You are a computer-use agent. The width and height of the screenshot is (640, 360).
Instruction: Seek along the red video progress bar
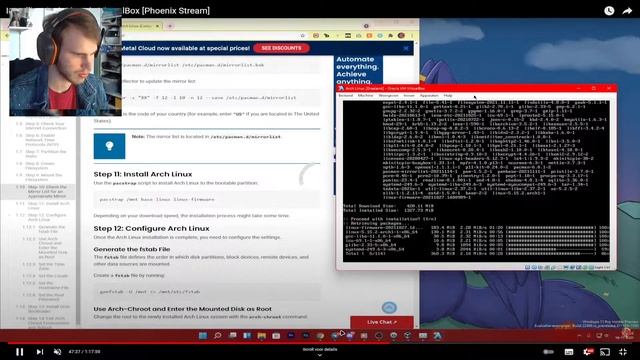tap(320, 343)
